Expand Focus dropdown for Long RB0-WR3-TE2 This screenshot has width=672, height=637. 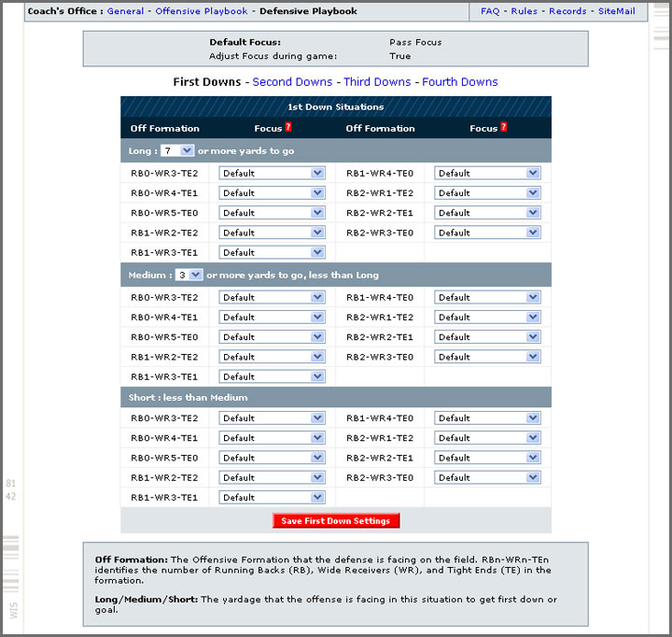[x=272, y=173]
